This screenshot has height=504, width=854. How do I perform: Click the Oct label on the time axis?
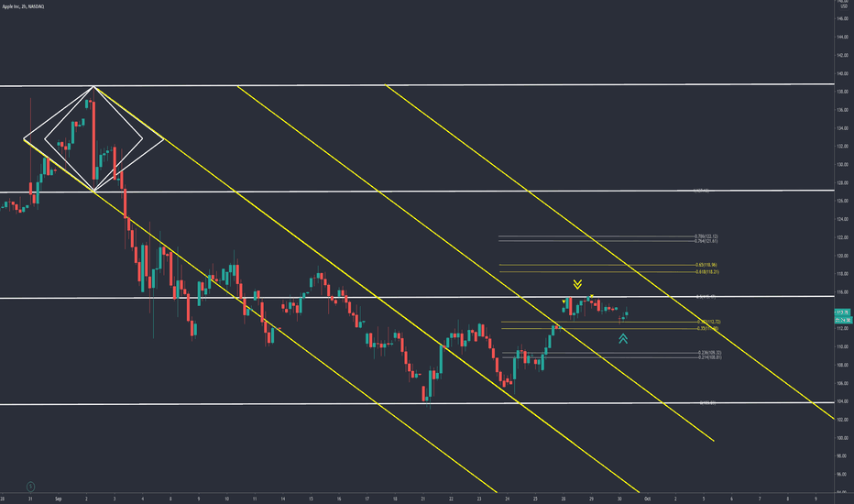tap(647, 499)
